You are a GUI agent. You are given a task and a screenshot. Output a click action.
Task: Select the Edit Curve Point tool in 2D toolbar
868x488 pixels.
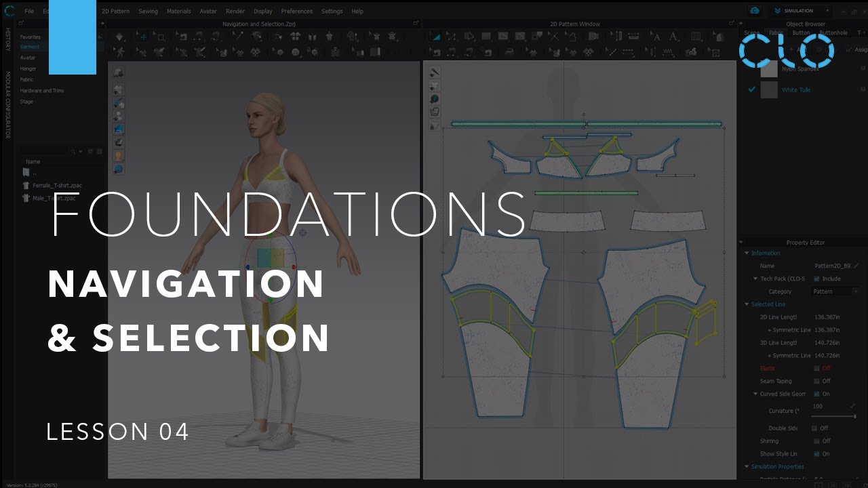coord(451,37)
